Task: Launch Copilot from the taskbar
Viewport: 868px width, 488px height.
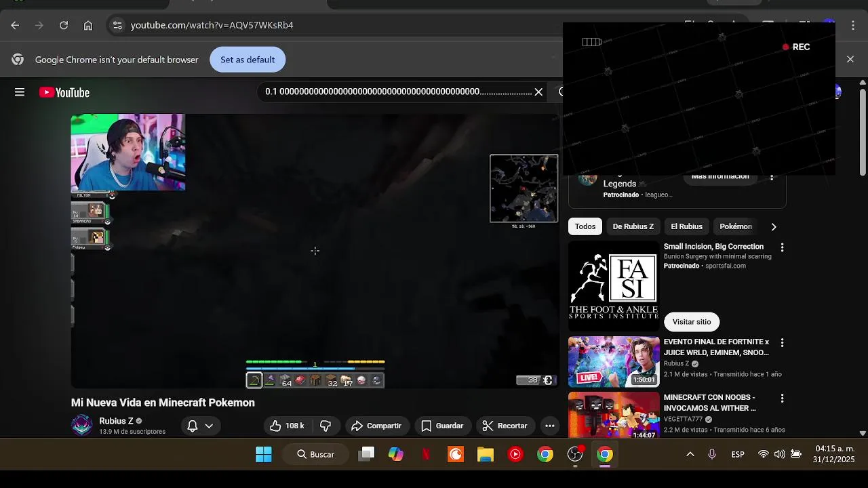Action: [396, 454]
